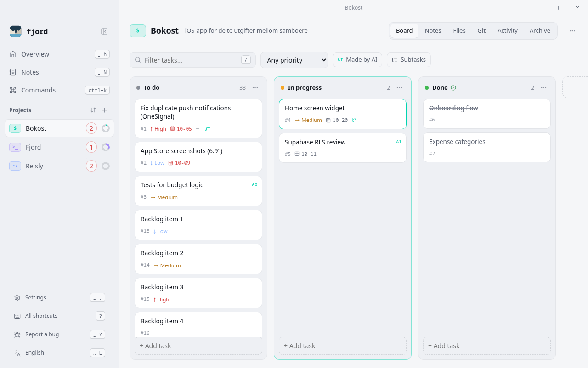
Task: Click the Bokost progress ring in sidebar
Action: 106,128
